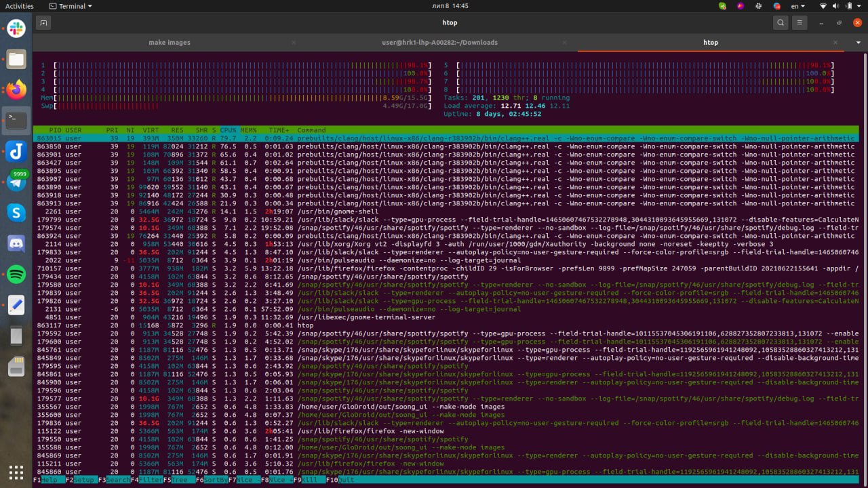This screenshot has width=868, height=488.
Task: Select the htop tab
Action: [711, 42]
